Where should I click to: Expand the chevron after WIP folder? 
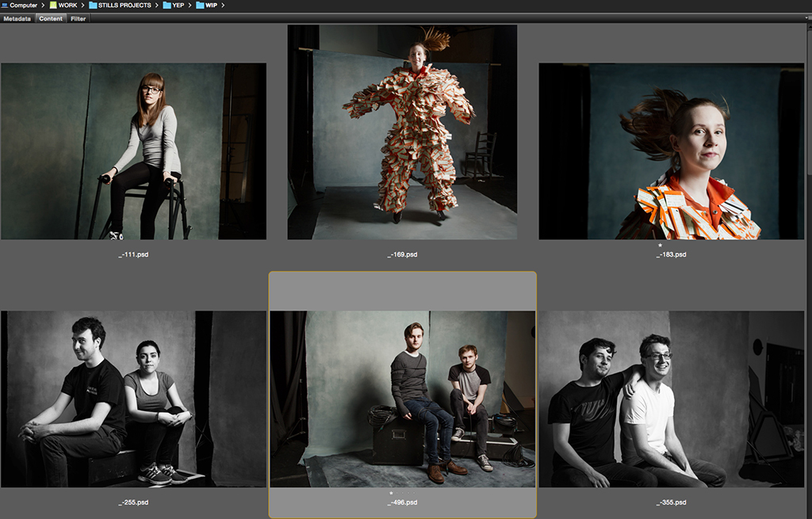point(223,6)
